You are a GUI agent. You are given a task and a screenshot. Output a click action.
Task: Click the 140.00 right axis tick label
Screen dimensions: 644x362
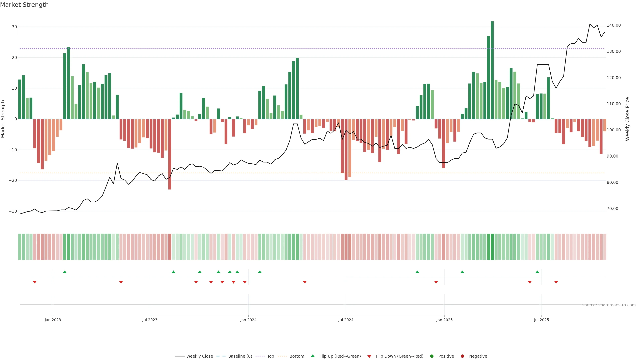point(613,25)
